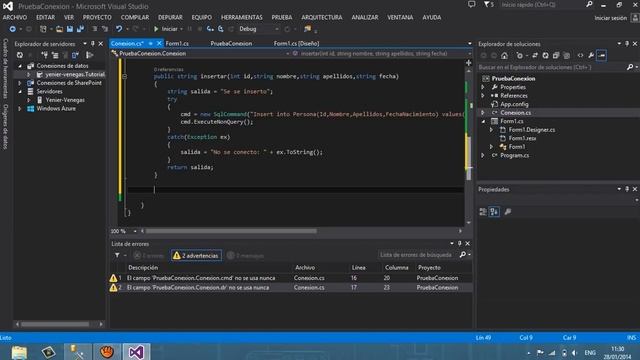Collapse the insertar method outline box
Screen dimensions: 640x360
124,76
